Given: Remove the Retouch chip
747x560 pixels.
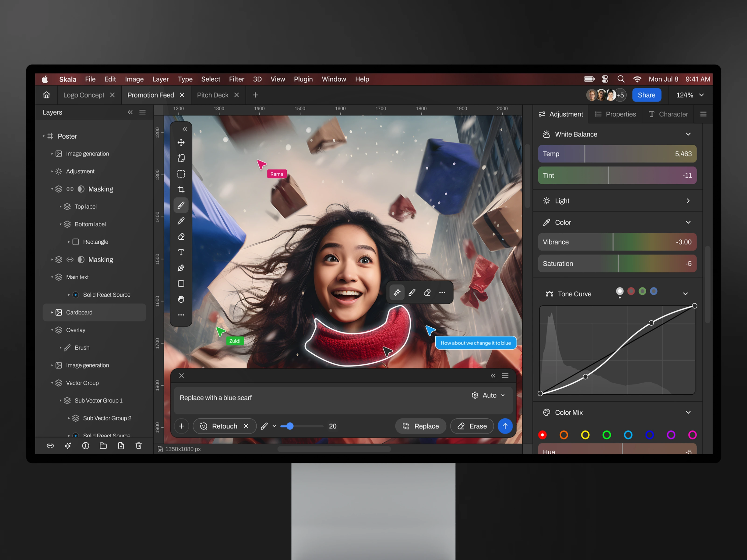Looking at the screenshot, I should 246,426.
